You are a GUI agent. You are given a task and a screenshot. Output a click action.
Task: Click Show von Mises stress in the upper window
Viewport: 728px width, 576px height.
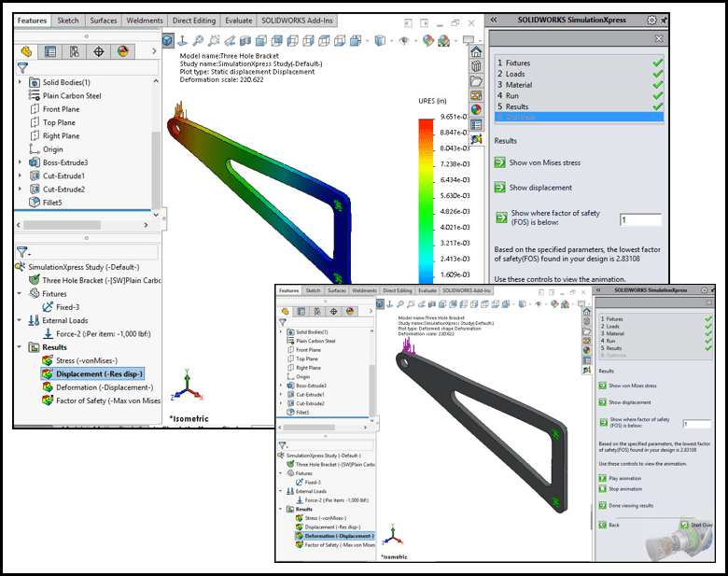point(545,162)
